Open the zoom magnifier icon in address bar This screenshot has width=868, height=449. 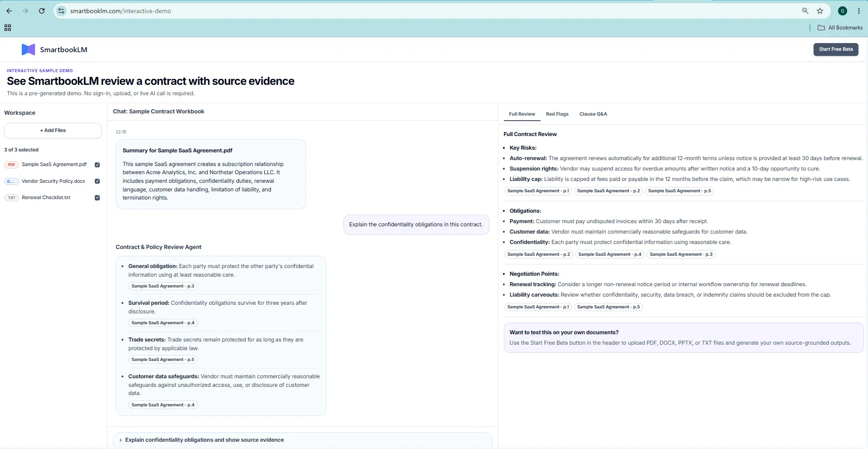point(805,11)
